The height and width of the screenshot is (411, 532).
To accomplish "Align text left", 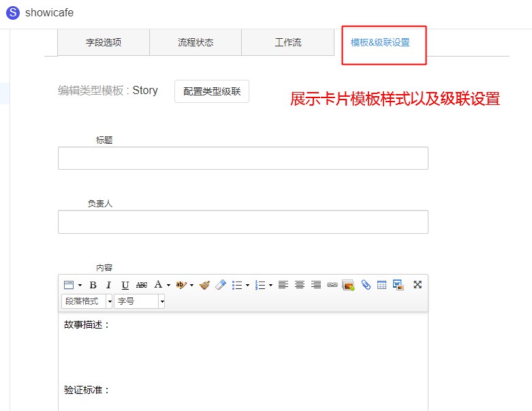I will pos(283,285).
